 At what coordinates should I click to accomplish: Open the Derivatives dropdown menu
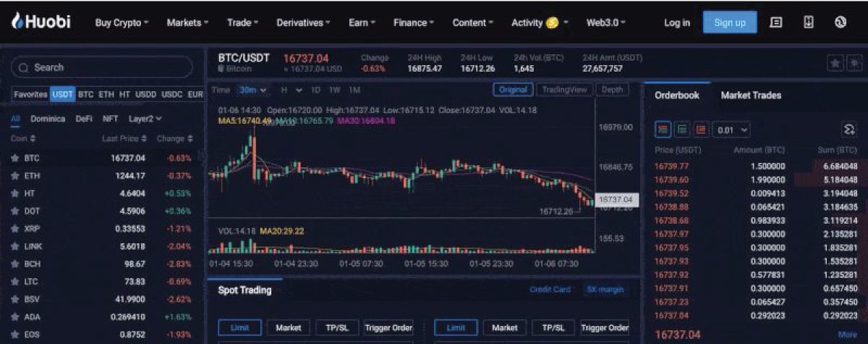pos(303,22)
